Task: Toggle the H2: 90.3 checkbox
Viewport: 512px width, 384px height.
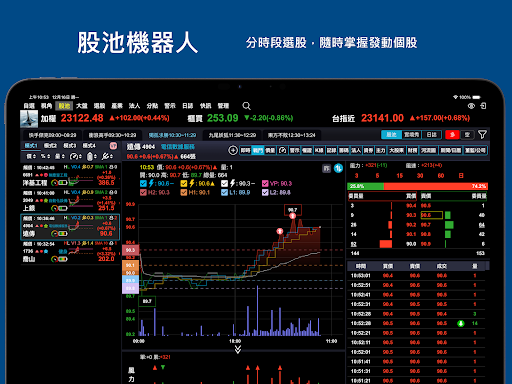Action: click(x=143, y=192)
